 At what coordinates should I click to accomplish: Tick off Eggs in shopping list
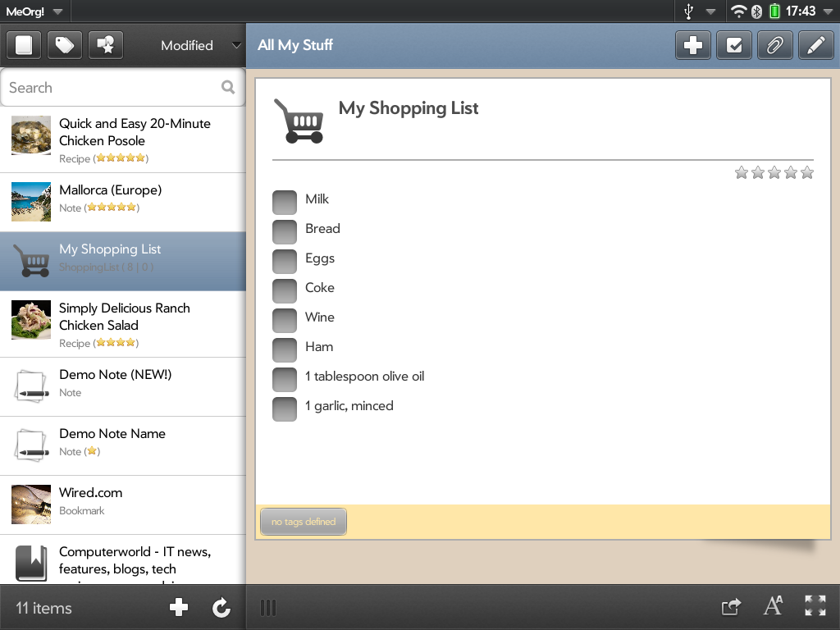click(285, 262)
